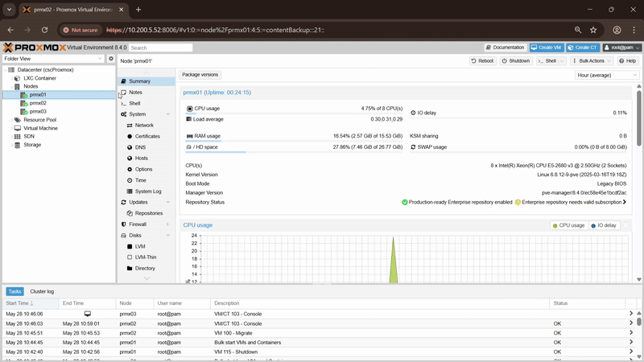The height and width of the screenshot is (362, 644).
Task: Click the Directory folder icon
Action: click(130, 268)
